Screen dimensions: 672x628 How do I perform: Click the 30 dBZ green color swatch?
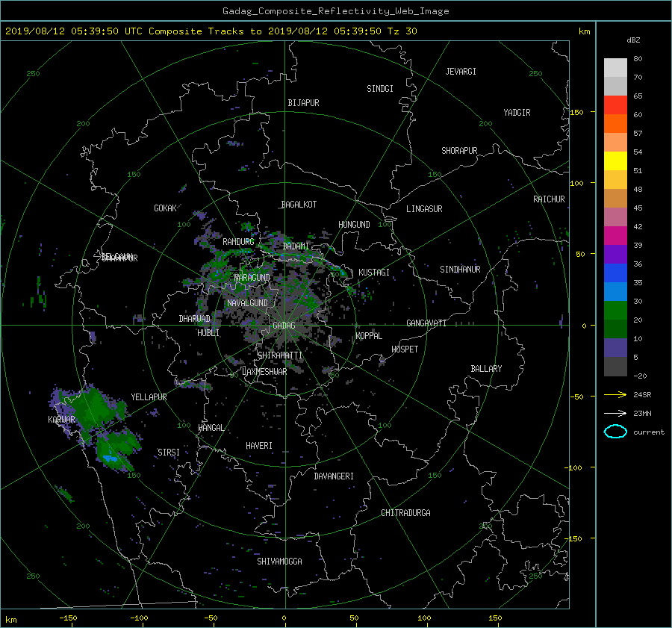tap(615, 310)
